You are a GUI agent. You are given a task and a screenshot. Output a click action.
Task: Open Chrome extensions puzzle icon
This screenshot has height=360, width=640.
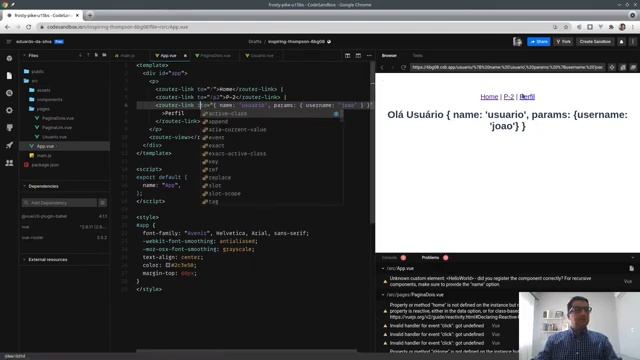(611, 27)
